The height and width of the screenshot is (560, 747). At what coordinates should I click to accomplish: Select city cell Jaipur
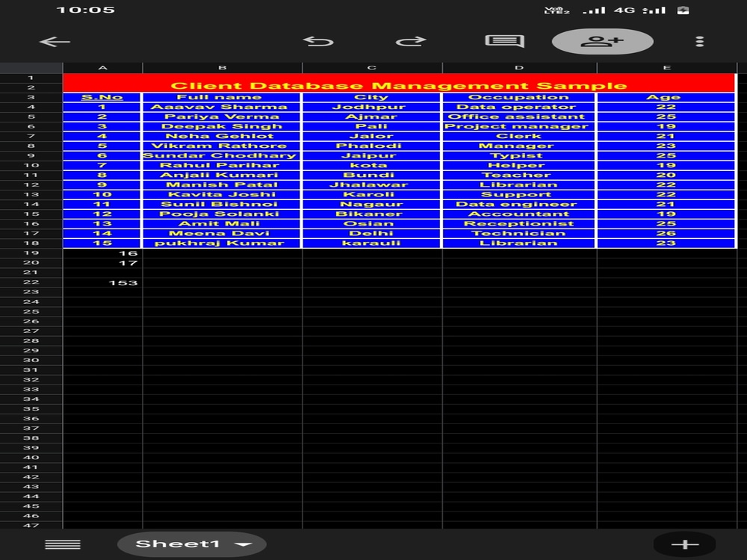[x=372, y=156]
